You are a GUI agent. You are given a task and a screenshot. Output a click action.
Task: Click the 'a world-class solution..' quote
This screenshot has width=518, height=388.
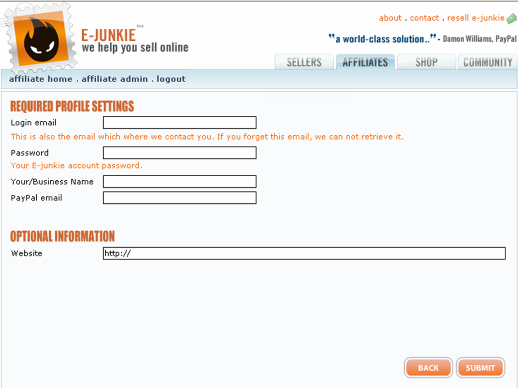click(x=382, y=39)
